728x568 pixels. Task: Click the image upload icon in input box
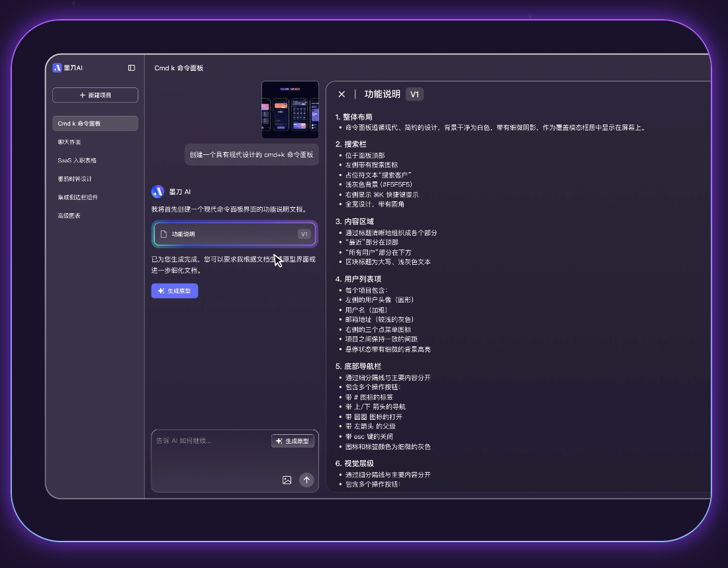287,480
